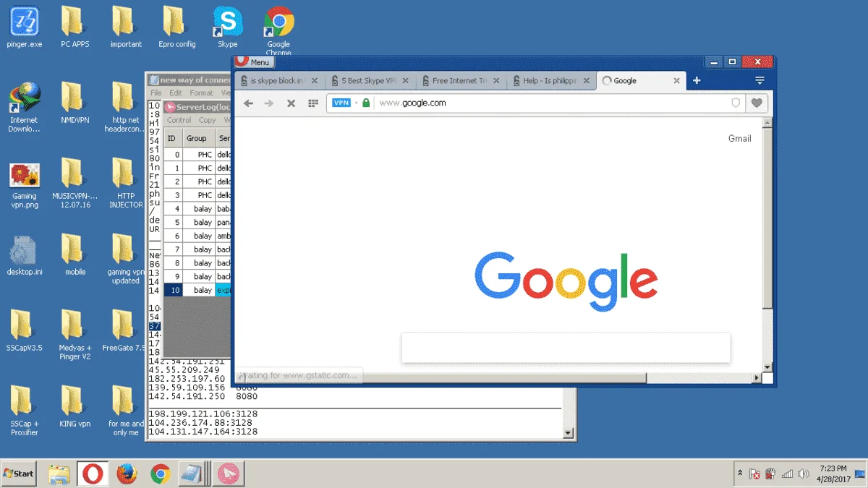Stop loading the page with the X button
The image size is (868, 488).
291,103
